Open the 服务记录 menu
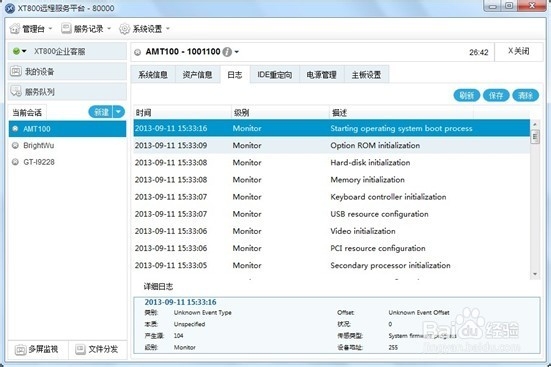 coord(86,29)
